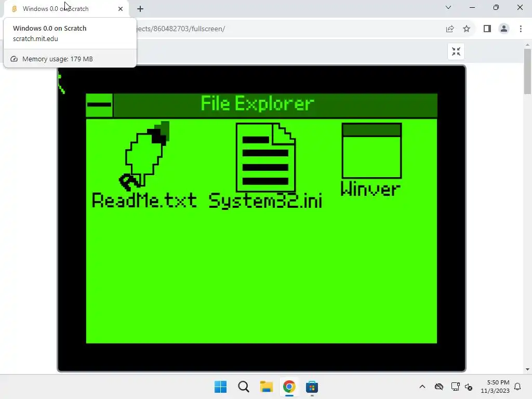Open a new browser tab

click(x=140, y=9)
